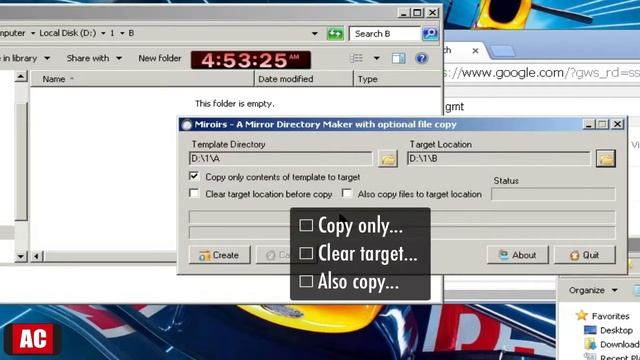Viewport: 640px width, 360px height.
Task: Focus the Target Location path field
Action: pos(498,158)
